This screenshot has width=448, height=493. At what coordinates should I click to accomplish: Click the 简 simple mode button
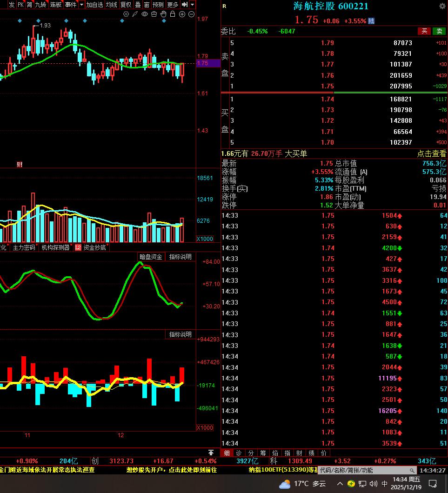(x=30, y=4)
